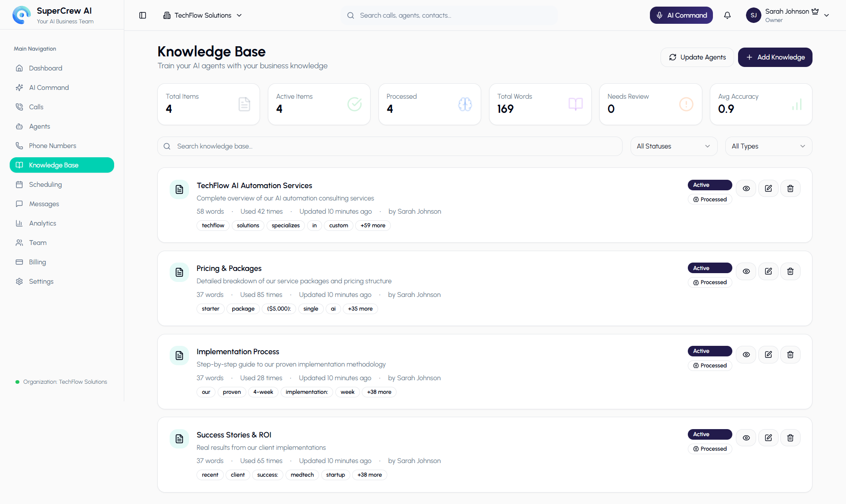The height and width of the screenshot is (504, 846).
Task: Click the Total Items document icon
Action: click(244, 104)
